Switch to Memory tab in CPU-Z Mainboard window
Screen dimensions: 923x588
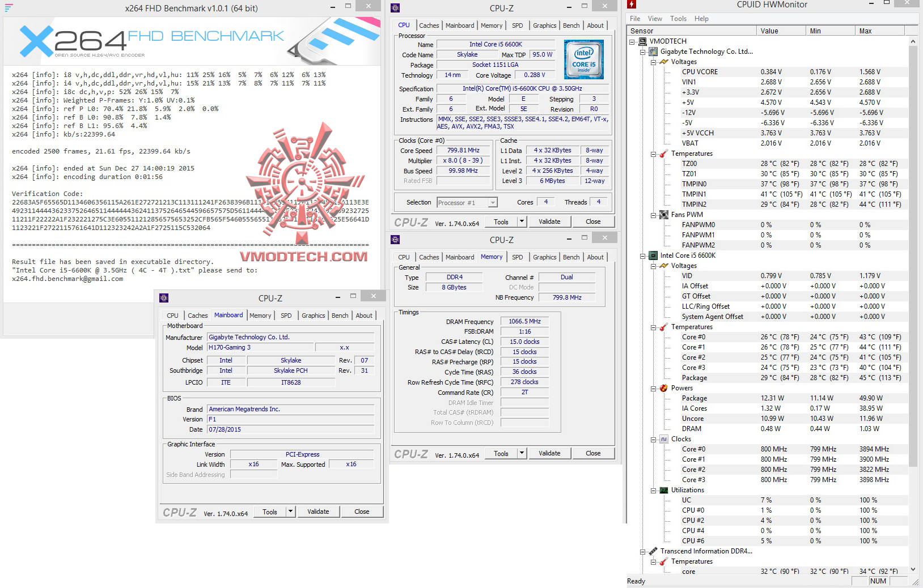point(260,316)
